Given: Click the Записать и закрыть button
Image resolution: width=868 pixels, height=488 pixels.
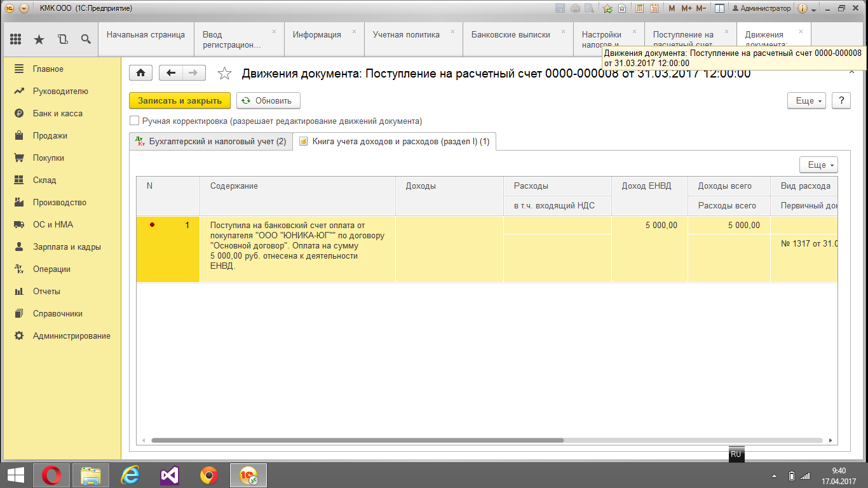Looking at the screenshot, I should click(x=180, y=100).
